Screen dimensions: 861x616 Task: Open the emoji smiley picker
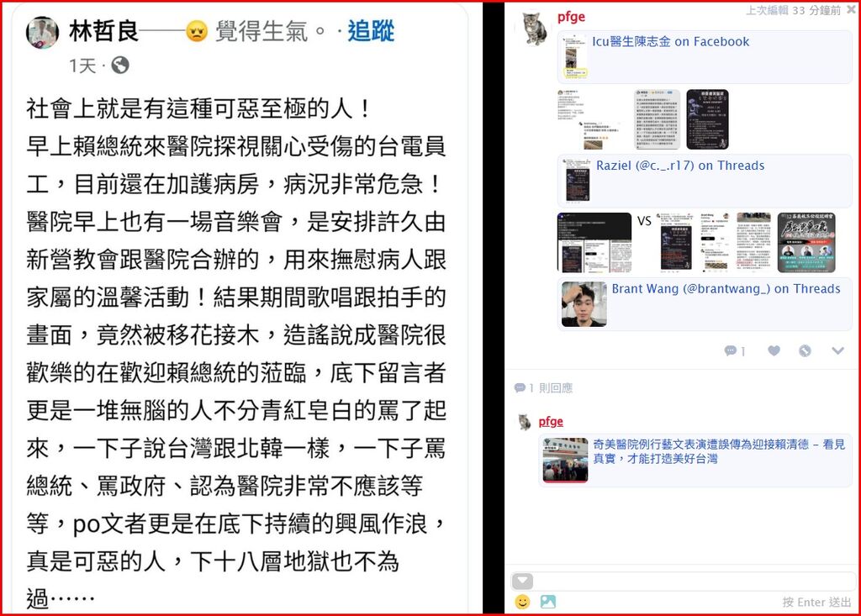[x=522, y=602]
